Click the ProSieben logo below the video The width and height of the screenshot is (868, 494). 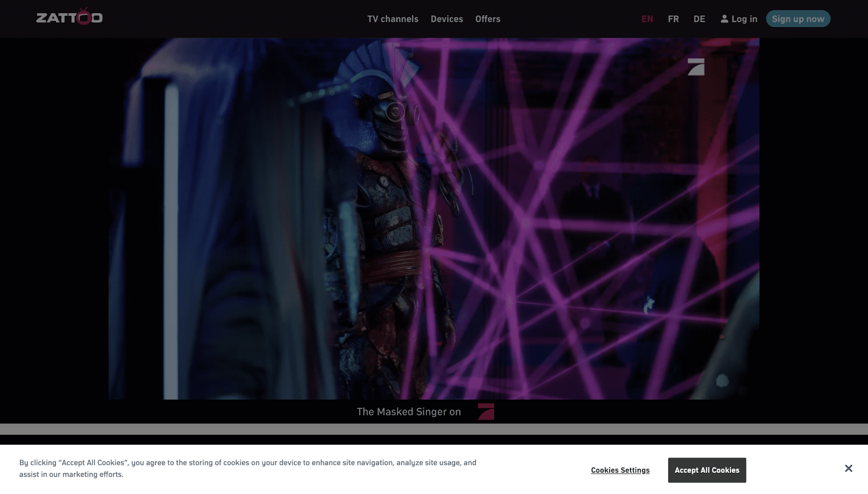click(486, 412)
